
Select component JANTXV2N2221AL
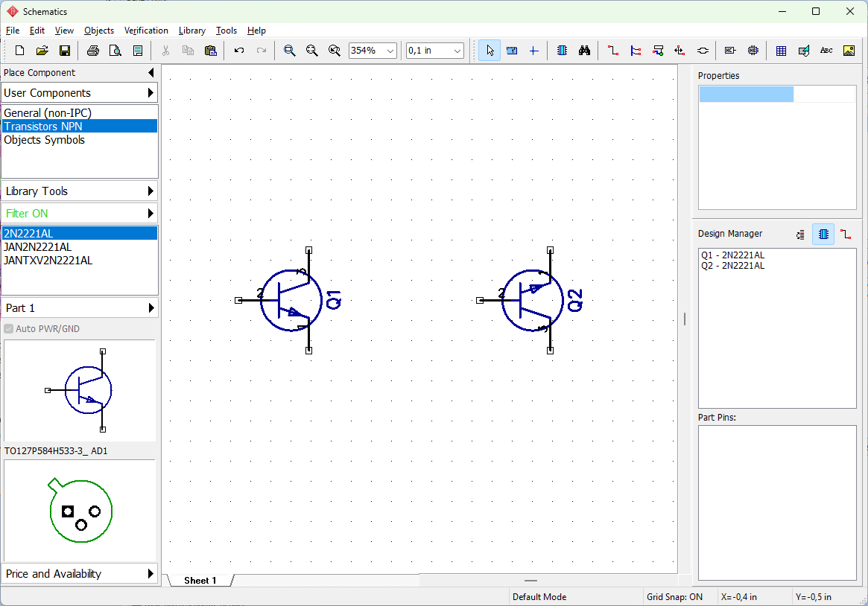(x=80, y=261)
